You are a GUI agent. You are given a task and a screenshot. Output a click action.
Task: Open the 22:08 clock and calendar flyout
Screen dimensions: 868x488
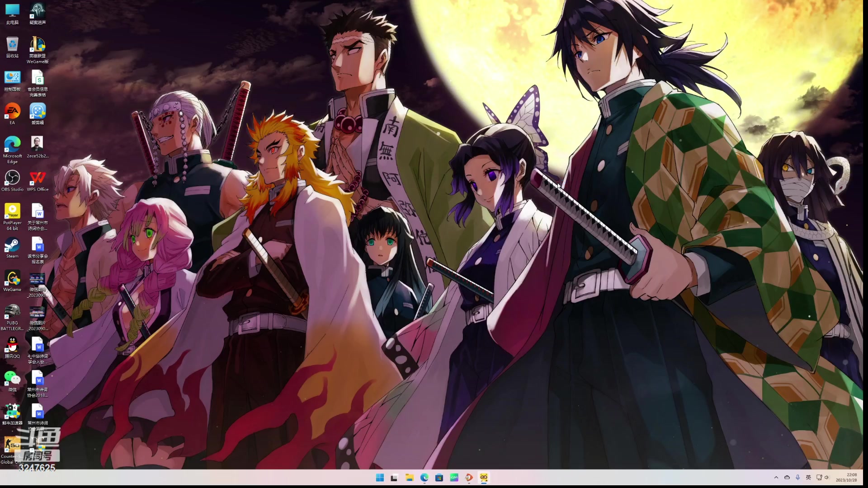click(846, 478)
